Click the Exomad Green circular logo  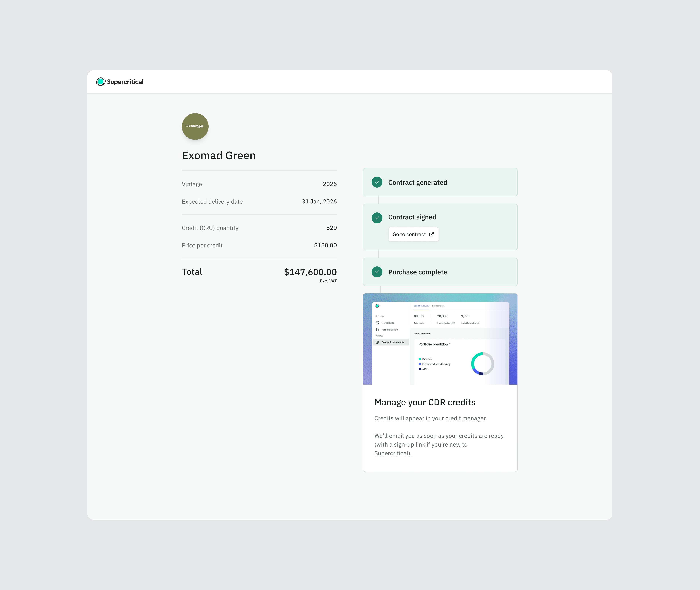click(x=195, y=126)
